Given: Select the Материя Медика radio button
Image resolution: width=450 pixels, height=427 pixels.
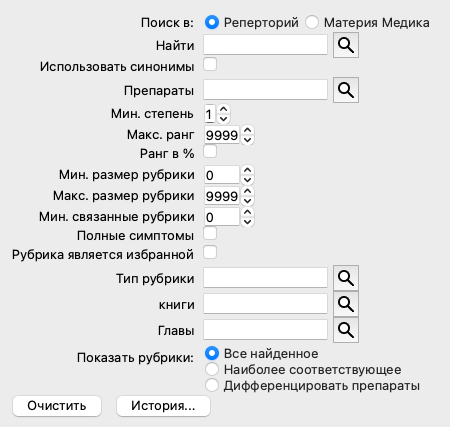Looking at the screenshot, I should click(x=312, y=22).
